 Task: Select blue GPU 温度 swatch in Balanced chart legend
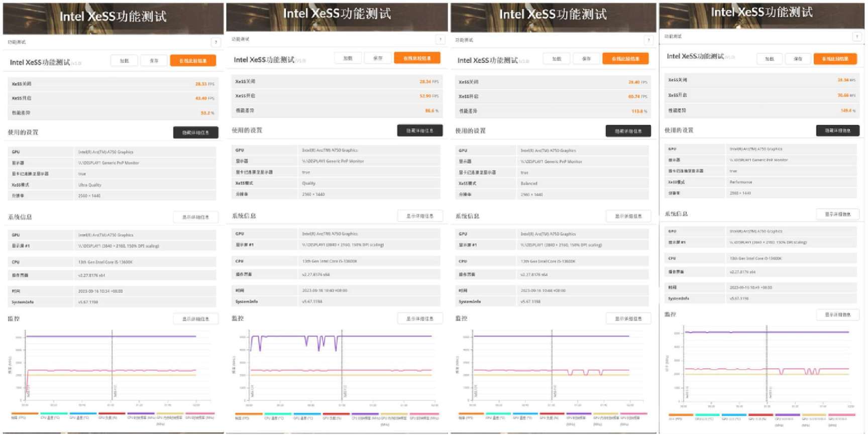525,414
